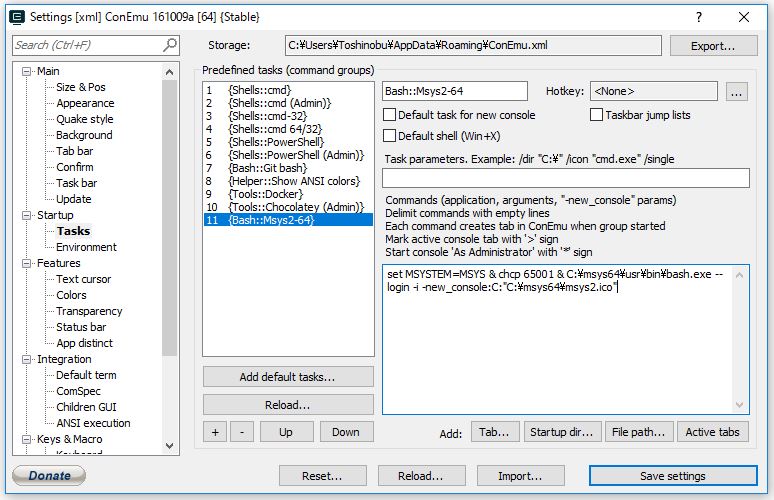
Task: Open Default term settings page
Action: coord(86,375)
